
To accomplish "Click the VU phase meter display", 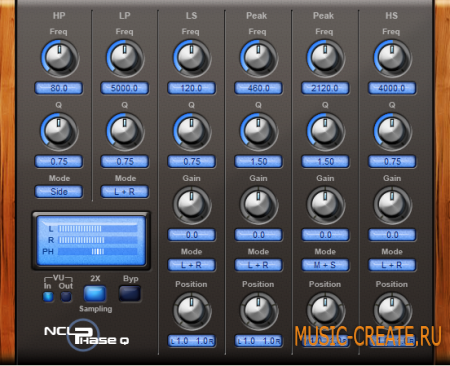I will point(91,240).
